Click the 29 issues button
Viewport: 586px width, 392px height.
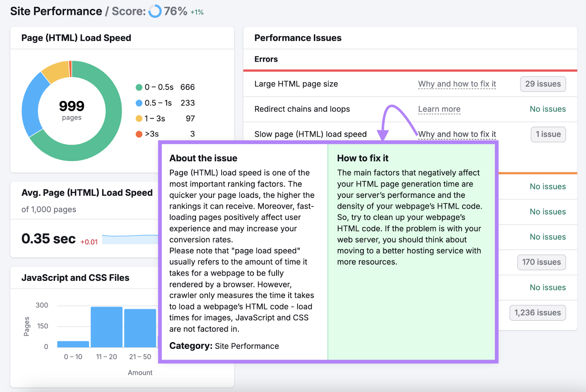click(x=543, y=84)
